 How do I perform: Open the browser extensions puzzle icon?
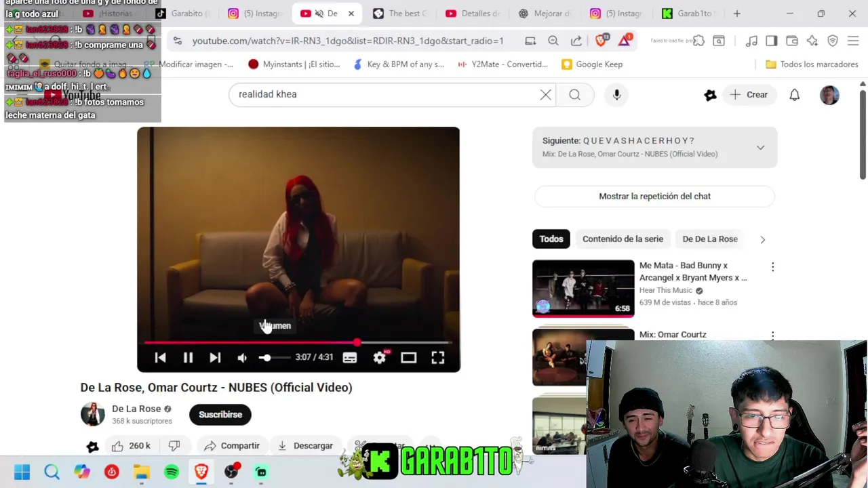click(x=698, y=41)
